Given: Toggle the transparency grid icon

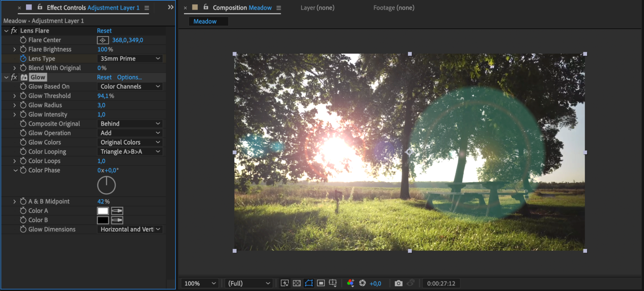Looking at the screenshot, I should point(297,283).
